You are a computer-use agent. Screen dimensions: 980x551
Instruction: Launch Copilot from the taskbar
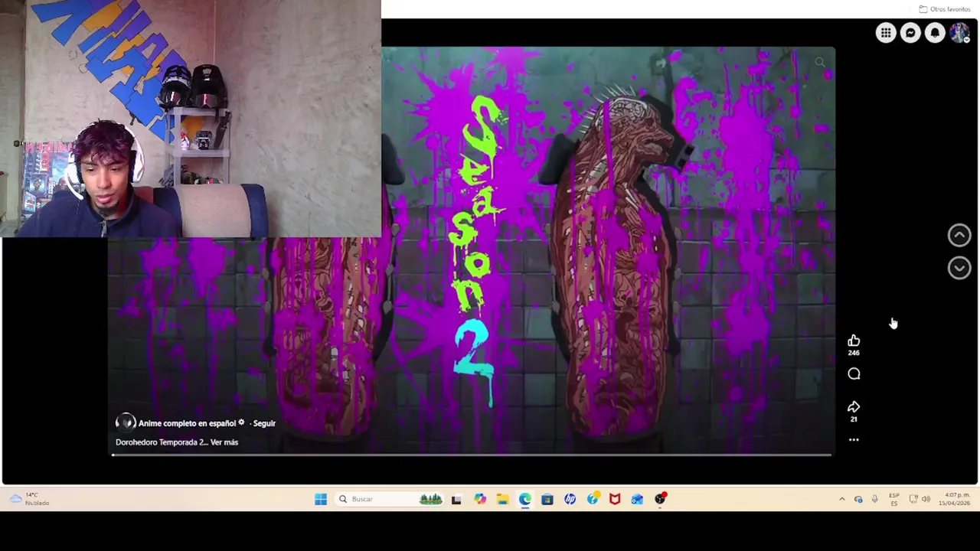(479, 499)
